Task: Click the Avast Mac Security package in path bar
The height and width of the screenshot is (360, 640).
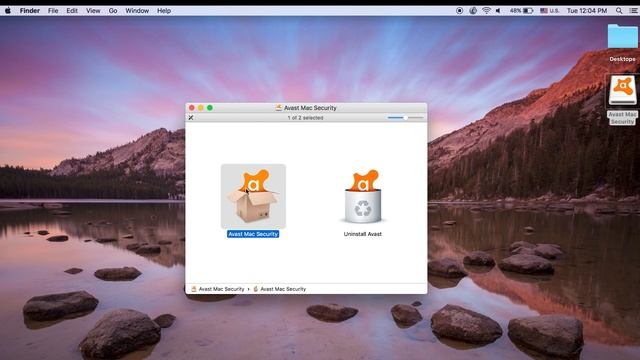Action: point(280,289)
